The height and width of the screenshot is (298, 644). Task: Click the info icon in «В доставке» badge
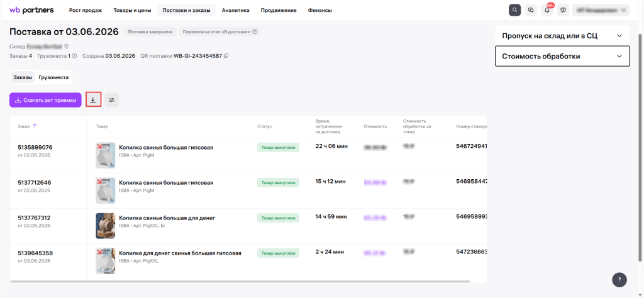click(255, 31)
